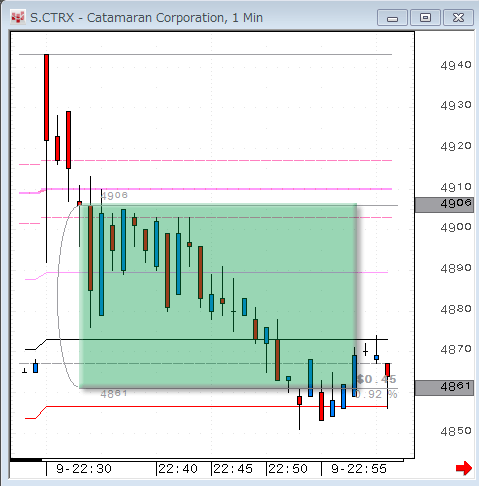Click the 4861 price marker on the price axis
479x486 pixels.
point(444,388)
